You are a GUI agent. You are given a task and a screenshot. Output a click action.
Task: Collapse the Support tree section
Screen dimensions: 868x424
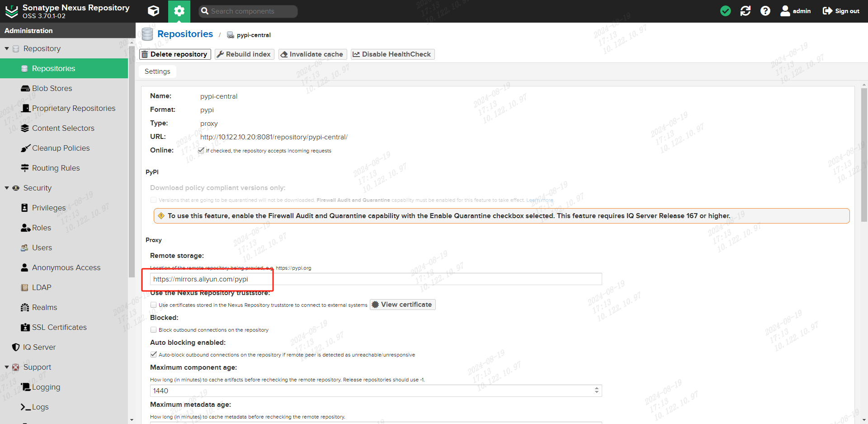click(x=7, y=367)
